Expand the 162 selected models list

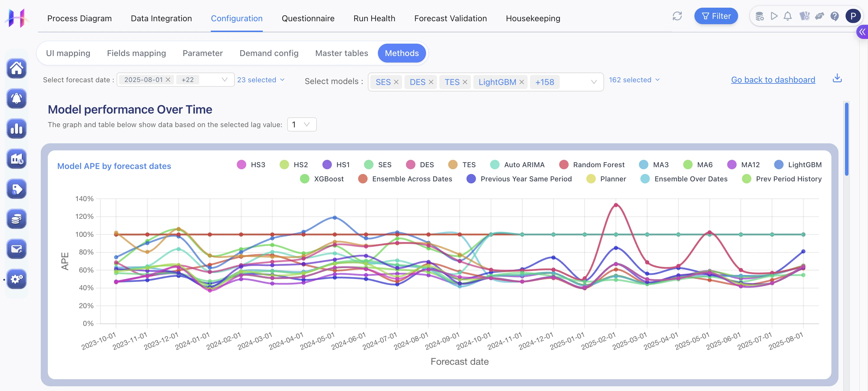tap(634, 80)
